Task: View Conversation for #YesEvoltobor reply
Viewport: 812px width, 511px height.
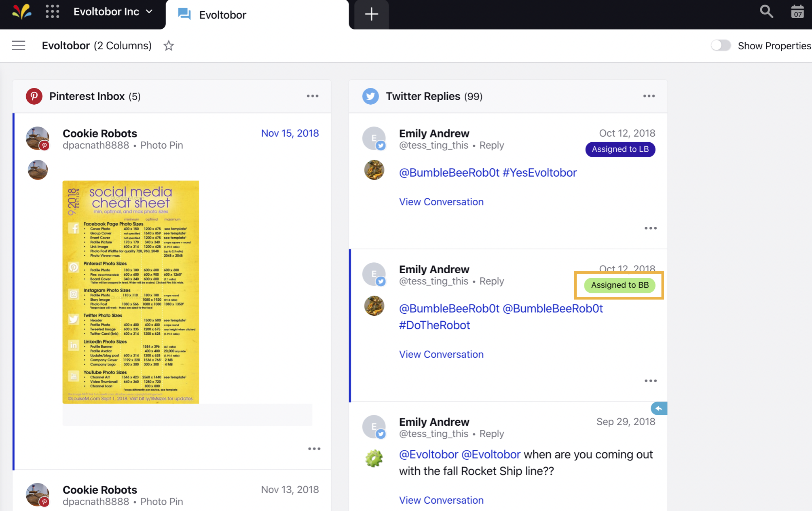Action: (441, 202)
